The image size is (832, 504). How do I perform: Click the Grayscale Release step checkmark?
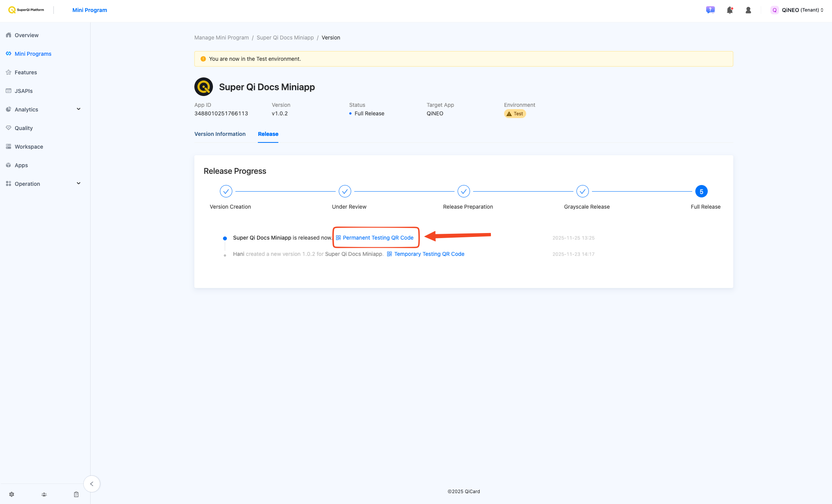(x=582, y=191)
